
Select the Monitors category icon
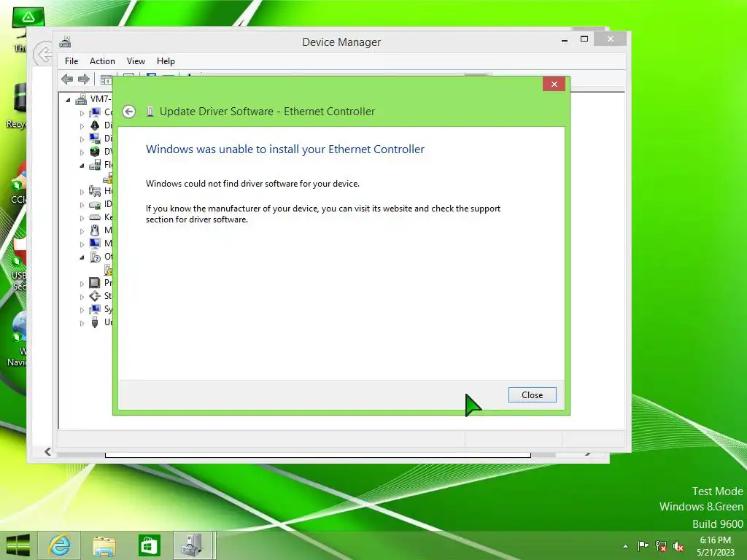click(95, 244)
